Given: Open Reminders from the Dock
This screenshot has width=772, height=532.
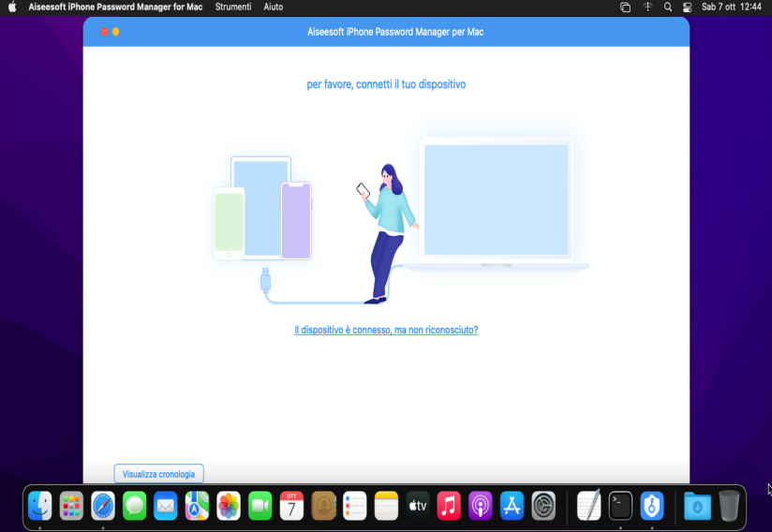Looking at the screenshot, I should pos(354,506).
